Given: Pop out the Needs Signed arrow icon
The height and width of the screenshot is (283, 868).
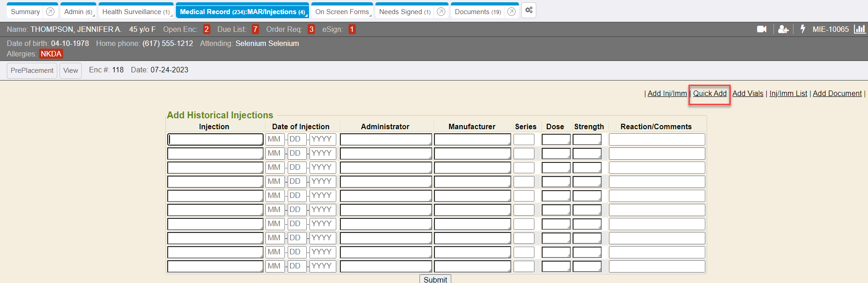Looking at the screenshot, I should [441, 12].
